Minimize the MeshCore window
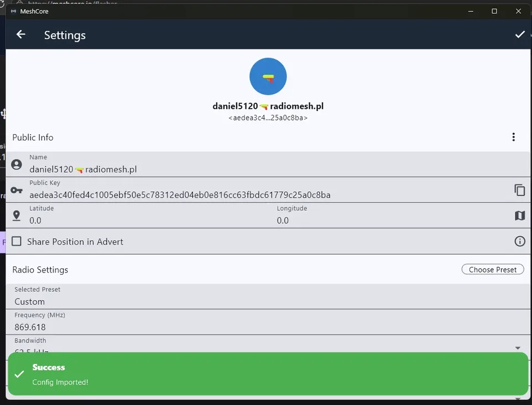Screen dimensions: 532x405 pyautogui.click(x=470, y=11)
